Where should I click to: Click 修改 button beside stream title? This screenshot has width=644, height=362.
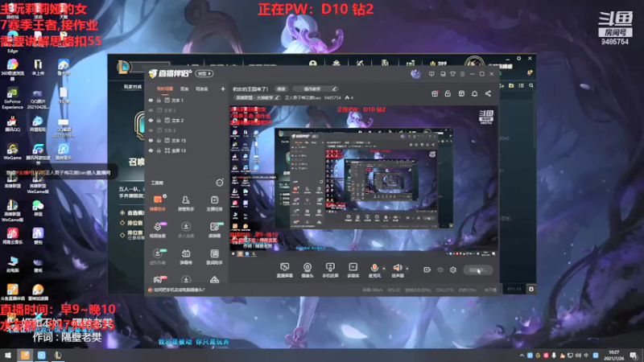coord(281,88)
